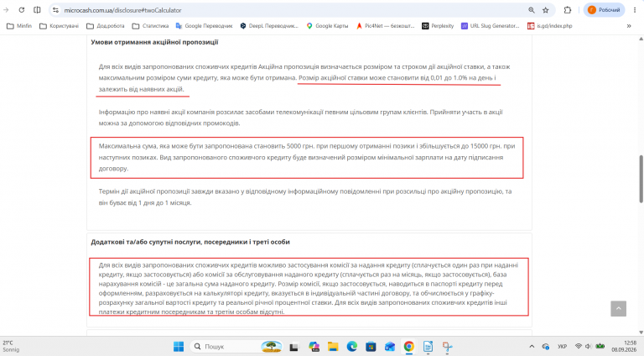Open Outlook from the taskbar
Image resolution: width=644 pixels, height=356 pixels.
tap(390, 347)
